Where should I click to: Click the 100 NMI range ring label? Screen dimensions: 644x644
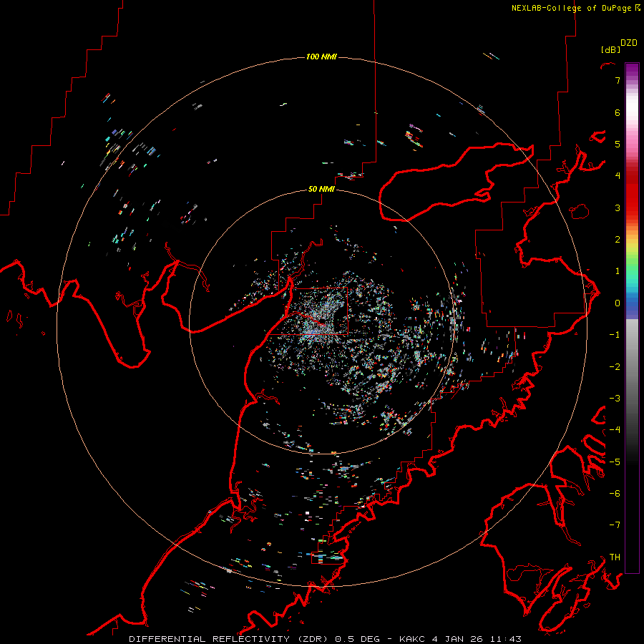tap(321, 57)
